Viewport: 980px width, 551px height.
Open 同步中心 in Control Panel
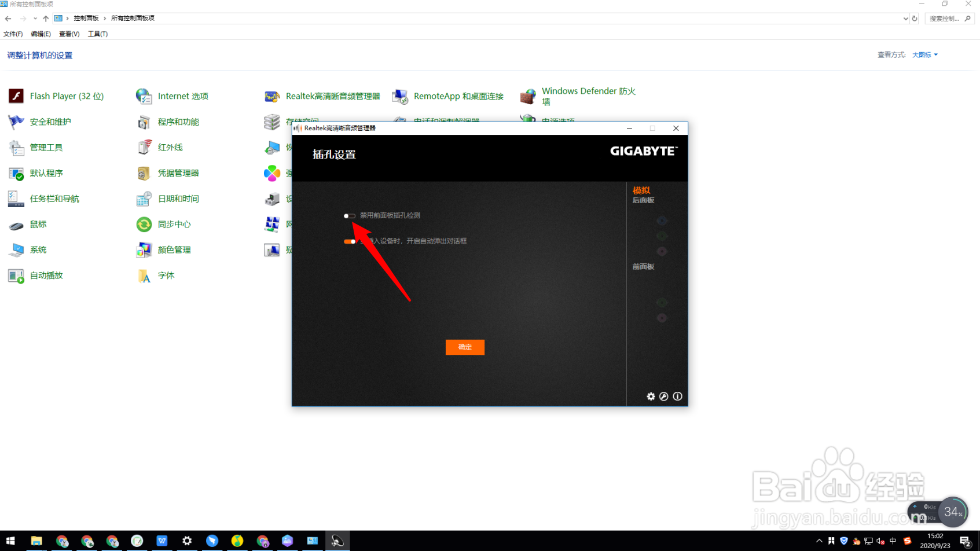[163, 224]
